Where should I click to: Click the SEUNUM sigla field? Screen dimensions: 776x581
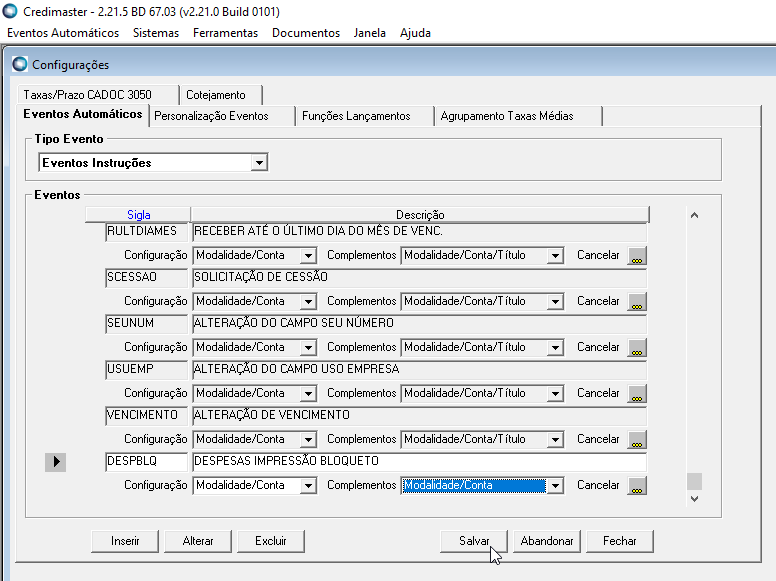pyautogui.click(x=146, y=323)
